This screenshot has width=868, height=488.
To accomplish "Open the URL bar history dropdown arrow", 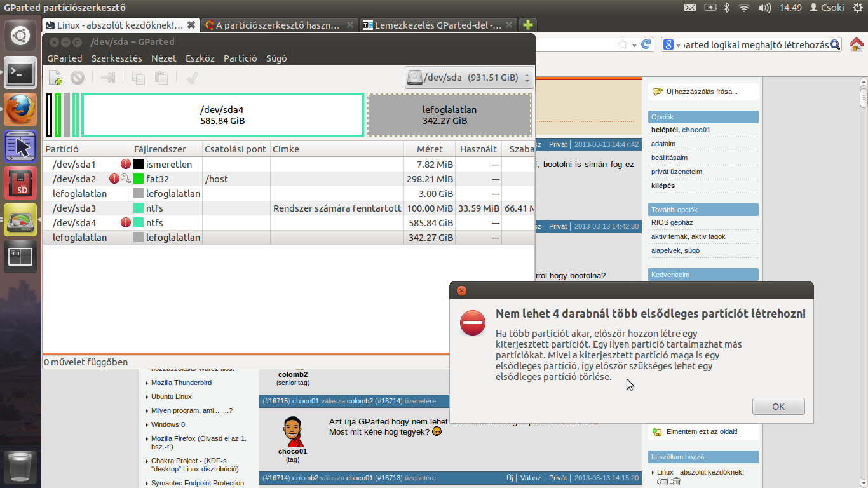I will (x=634, y=45).
